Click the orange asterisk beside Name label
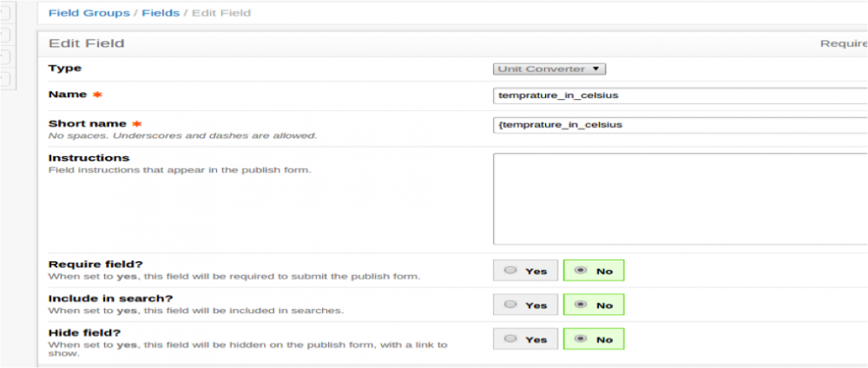The height and width of the screenshot is (368, 868). pyautogui.click(x=96, y=95)
